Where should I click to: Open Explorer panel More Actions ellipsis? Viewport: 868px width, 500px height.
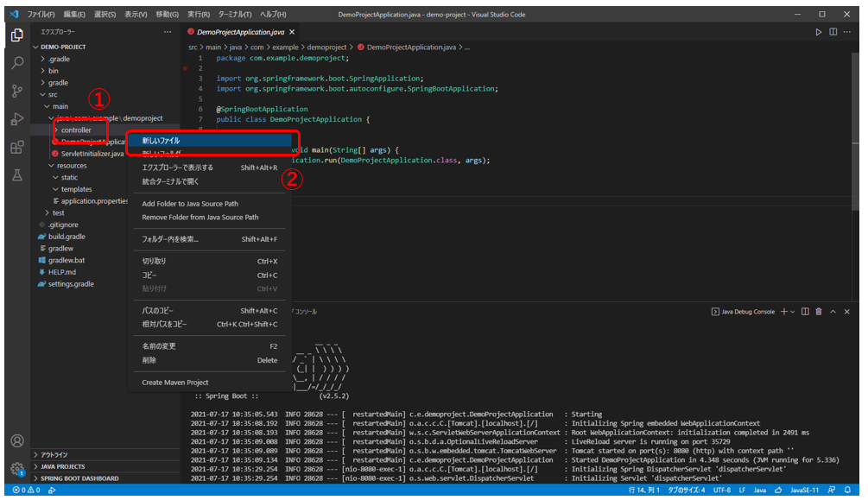point(168,32)
